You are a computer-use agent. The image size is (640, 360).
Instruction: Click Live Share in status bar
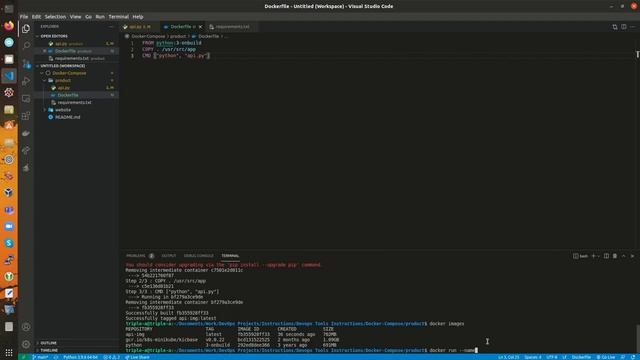click(x=137, y=357)
